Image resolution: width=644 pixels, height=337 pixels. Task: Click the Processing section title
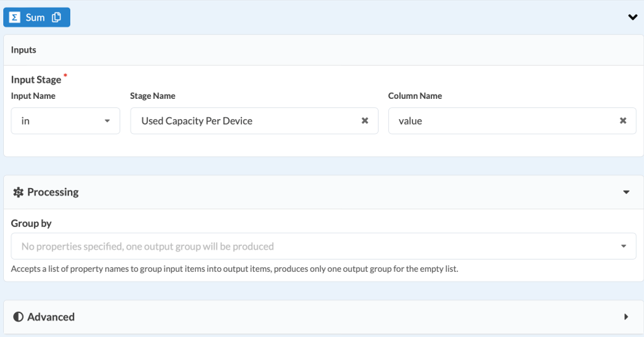tap(53, 193)
